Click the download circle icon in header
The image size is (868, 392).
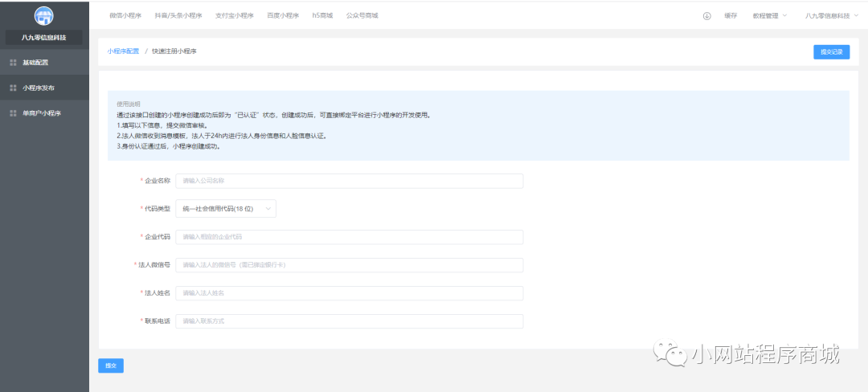pos(707,16)
